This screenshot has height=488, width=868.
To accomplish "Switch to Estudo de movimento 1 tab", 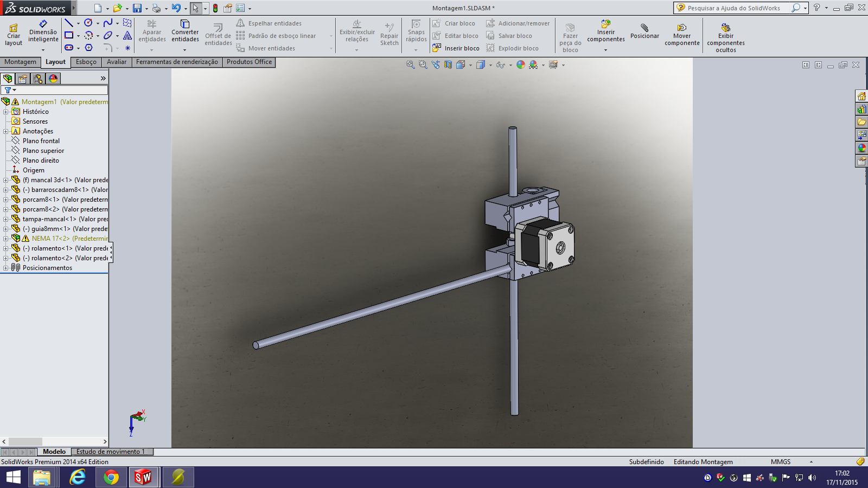I will click(111, 452).
